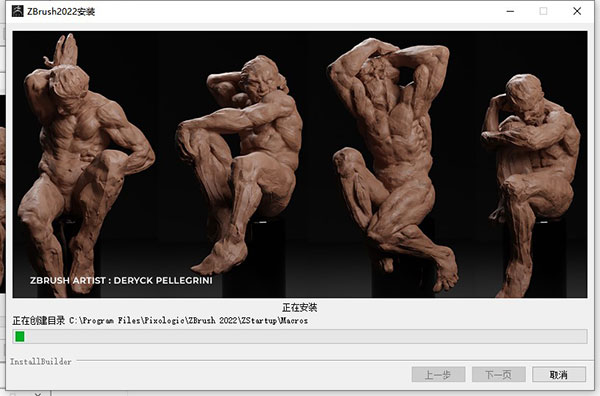600x396 pixels.
Task: Click the 正在安装 status heading
Action: pos(300,307)
